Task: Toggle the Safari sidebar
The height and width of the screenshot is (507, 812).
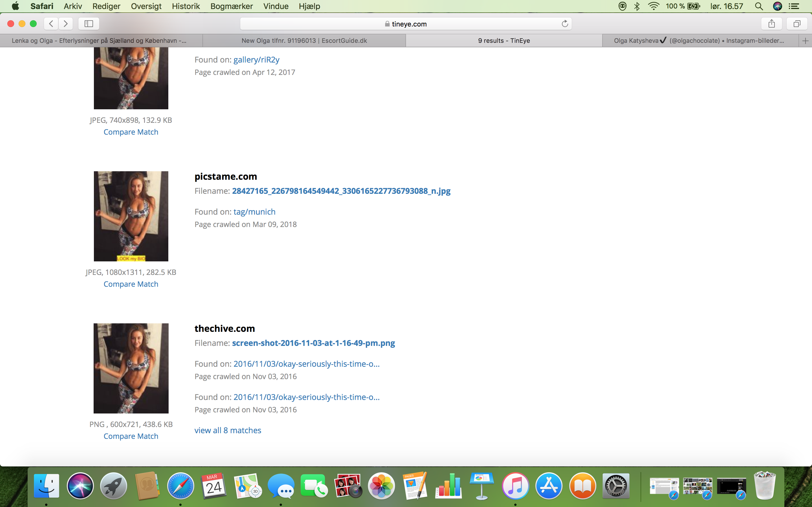Action: [89, 23]
